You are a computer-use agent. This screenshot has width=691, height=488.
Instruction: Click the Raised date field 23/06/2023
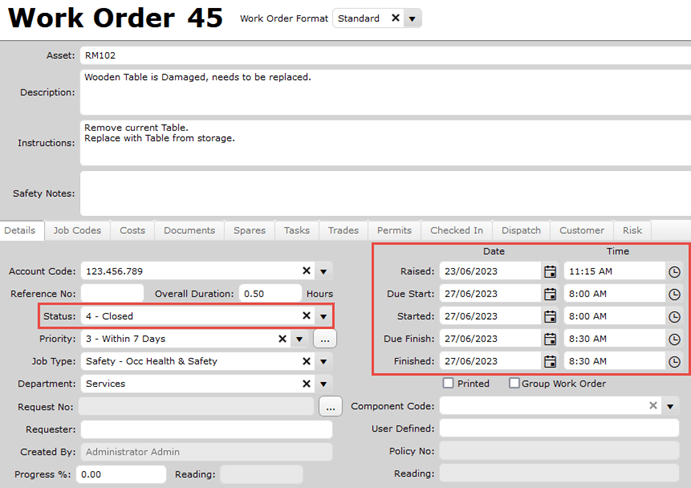pyautogui.click(x=490, y=272)
